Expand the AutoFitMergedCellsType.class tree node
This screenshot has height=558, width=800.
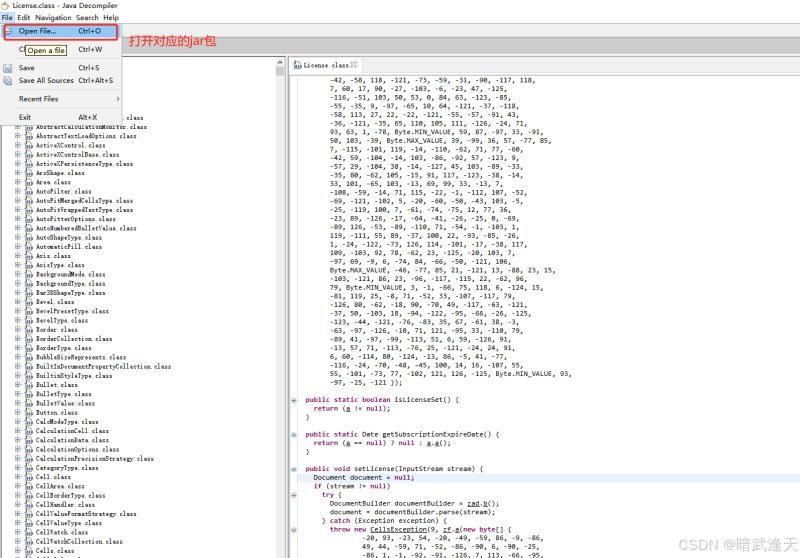[18, 200]
